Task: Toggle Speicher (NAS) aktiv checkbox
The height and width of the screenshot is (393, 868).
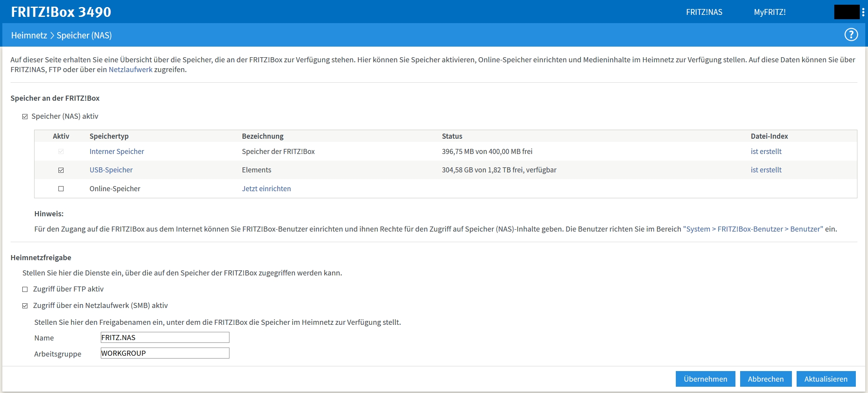Action: pos(25,116)
